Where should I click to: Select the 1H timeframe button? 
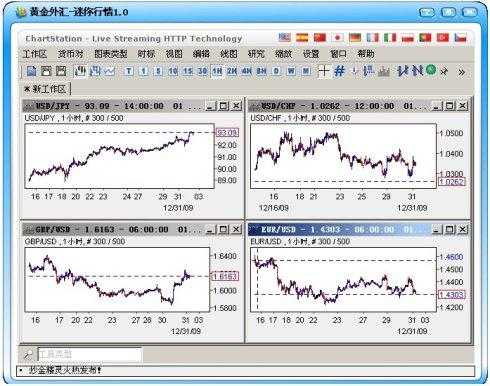[x=217, y=71]
